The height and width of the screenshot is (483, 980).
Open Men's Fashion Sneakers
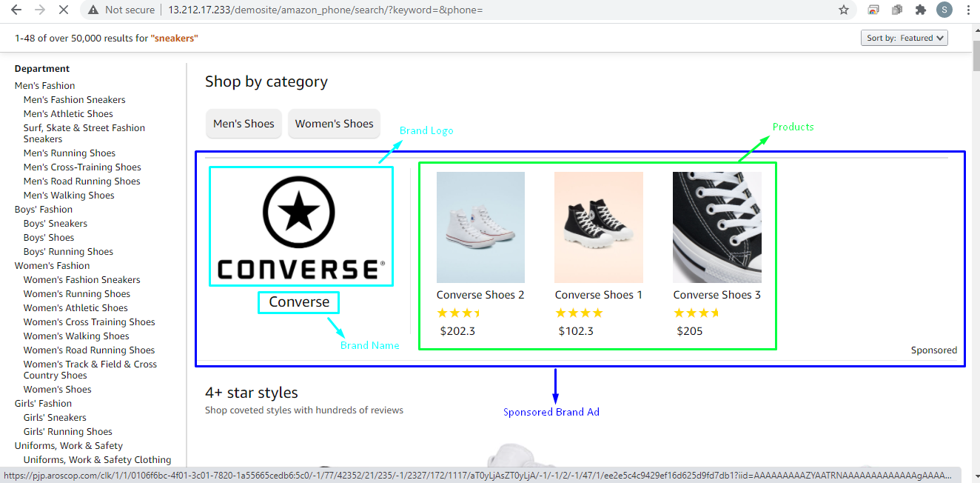[74, 100]
